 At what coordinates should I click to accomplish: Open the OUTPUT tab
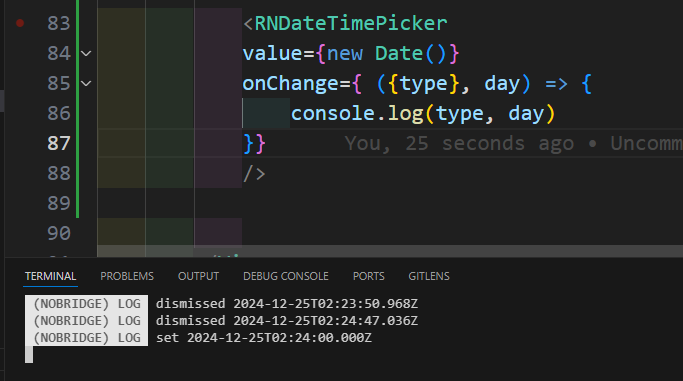pos(198,276)
